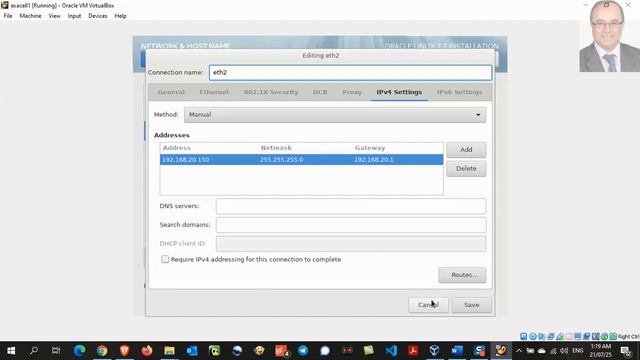Click the hard disk activity status icon

(524, 336)
